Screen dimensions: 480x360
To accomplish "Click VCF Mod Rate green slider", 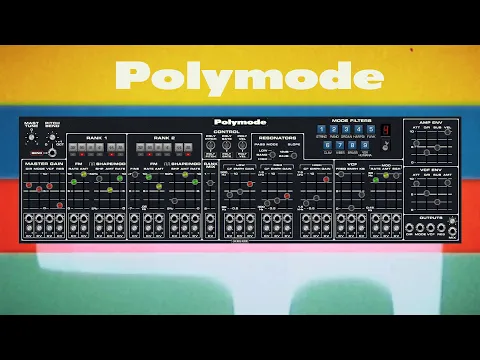I will tap(376, 180).
